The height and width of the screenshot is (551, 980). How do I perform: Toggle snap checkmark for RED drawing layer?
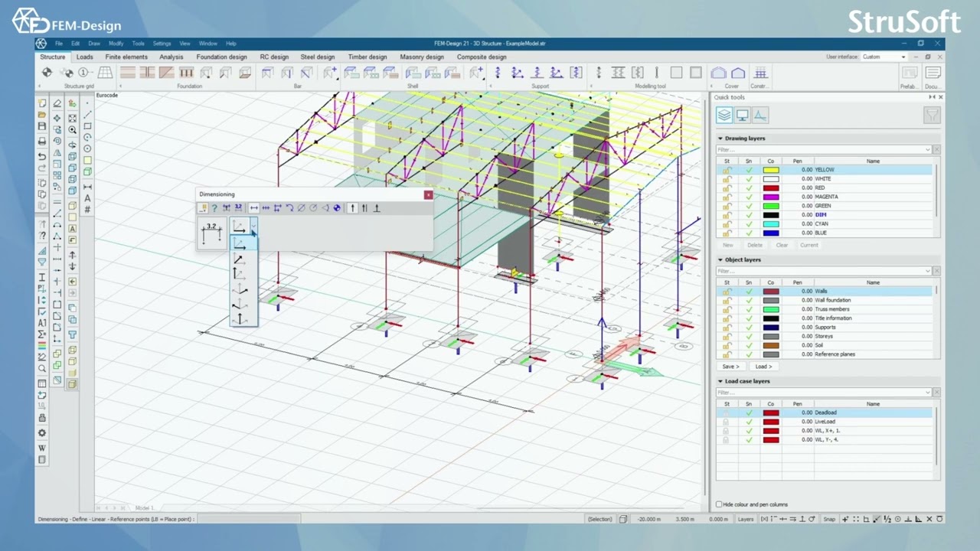tap(750, 187)
